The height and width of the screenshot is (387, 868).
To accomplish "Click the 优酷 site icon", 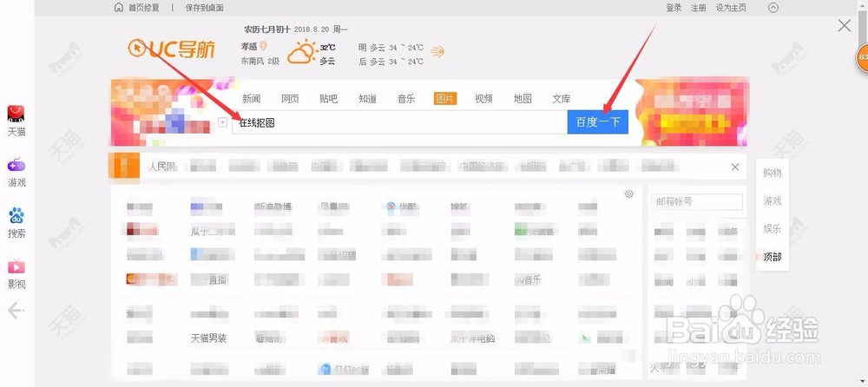I will coord(391,207).
